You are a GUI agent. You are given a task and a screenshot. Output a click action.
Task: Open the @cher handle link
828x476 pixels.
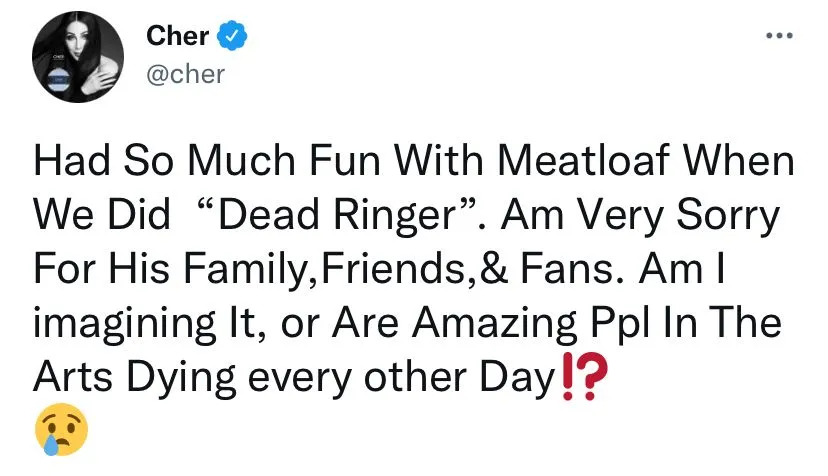[185, 74]
